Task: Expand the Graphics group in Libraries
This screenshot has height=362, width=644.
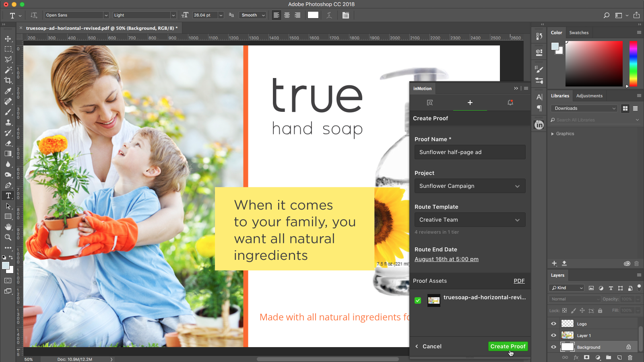Action: point(553,134)
